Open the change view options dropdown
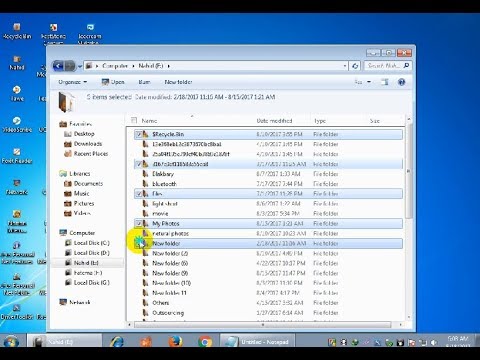480x360 pixels. tap(369, 82)
